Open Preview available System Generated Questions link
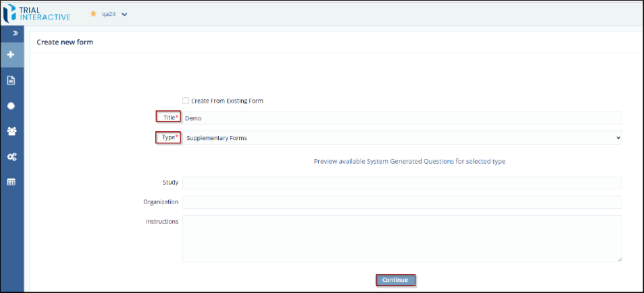This screenshot has height=293, width=644. click(409, 161)
